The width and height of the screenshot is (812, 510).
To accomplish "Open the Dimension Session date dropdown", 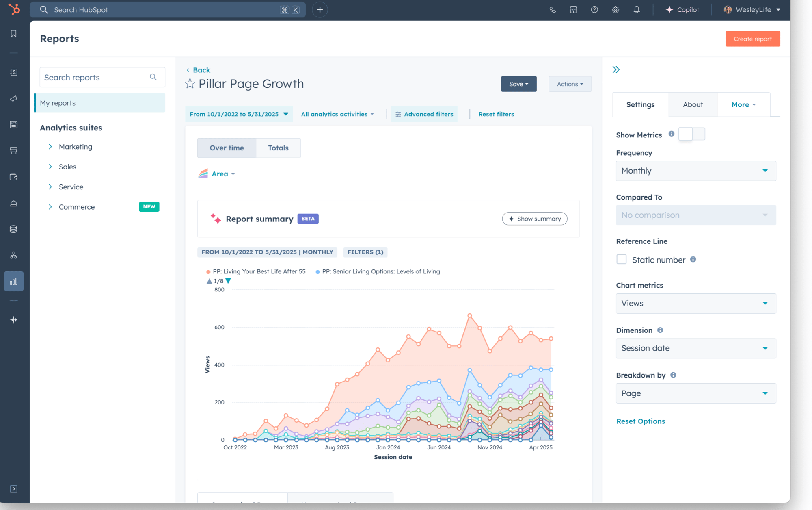I will (695, 348).
